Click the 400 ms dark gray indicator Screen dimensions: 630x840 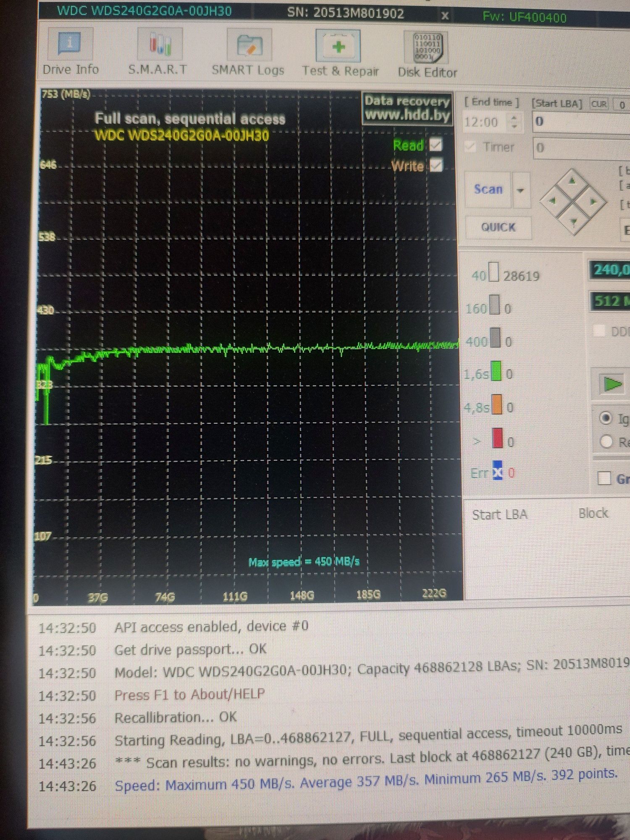click(x=496, y=337)
